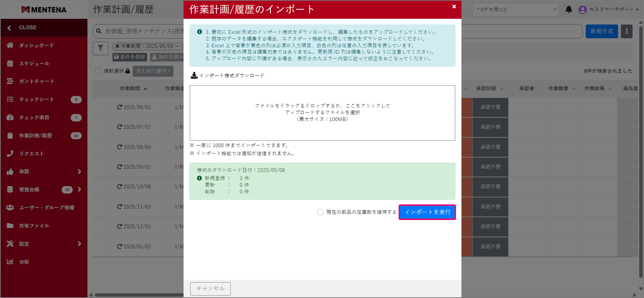
Task: Open the ガントチャート view
Action: (x=36, y=81)
